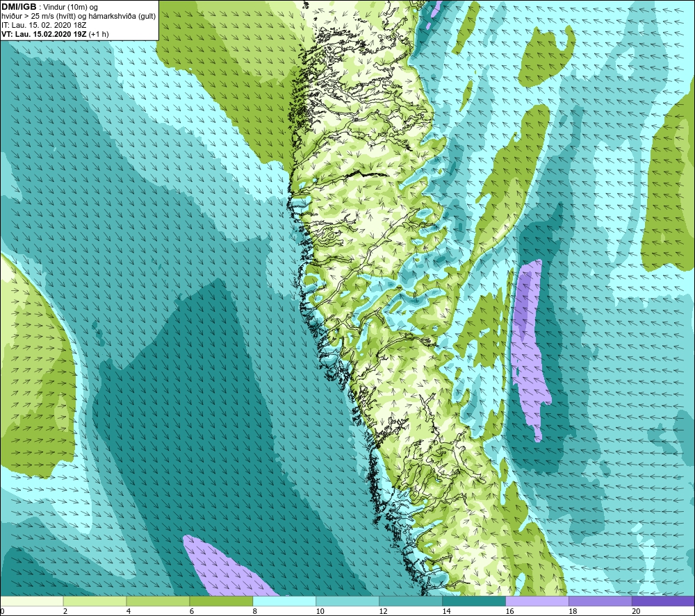Click the '0' legend scale label
The height and width of the screenshot is (616, 695).
point(3,611)
